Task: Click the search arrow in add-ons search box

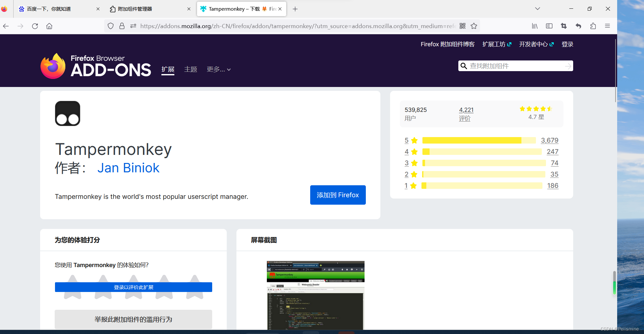Action: click(x=568, y=66)
